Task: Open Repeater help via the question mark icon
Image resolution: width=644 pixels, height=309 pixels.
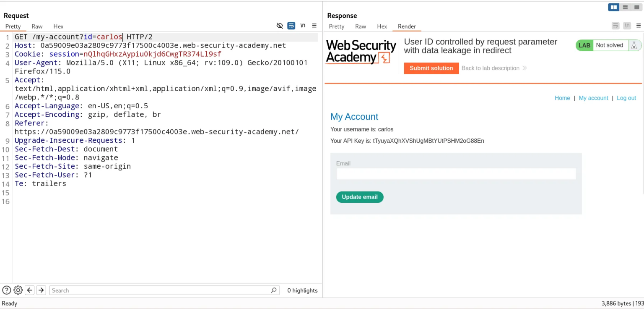Action: point(6,290)
